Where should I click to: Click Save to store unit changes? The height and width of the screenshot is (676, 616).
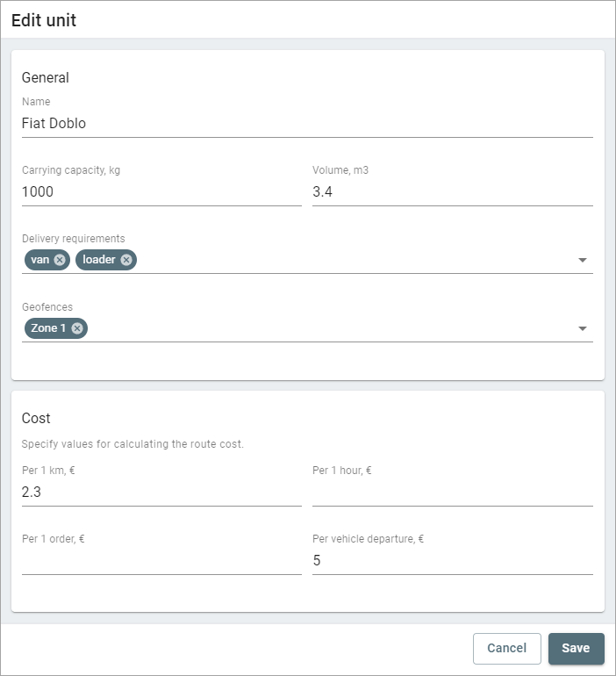pyautogui.click(x=576, y=648)
